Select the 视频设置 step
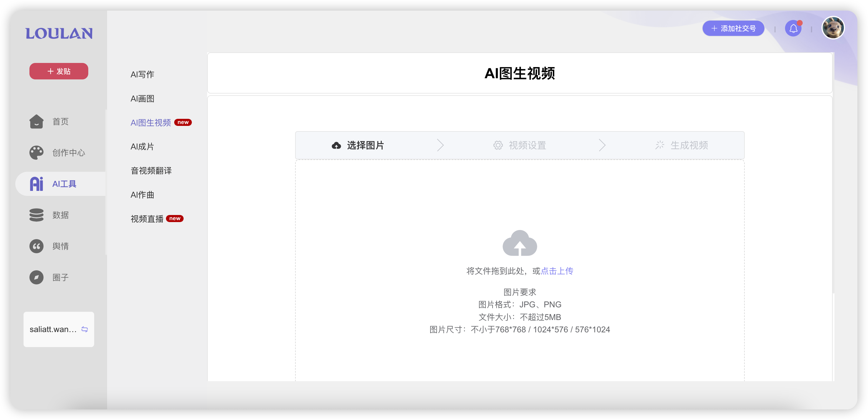The image size is (868, 420). [520, 145]
